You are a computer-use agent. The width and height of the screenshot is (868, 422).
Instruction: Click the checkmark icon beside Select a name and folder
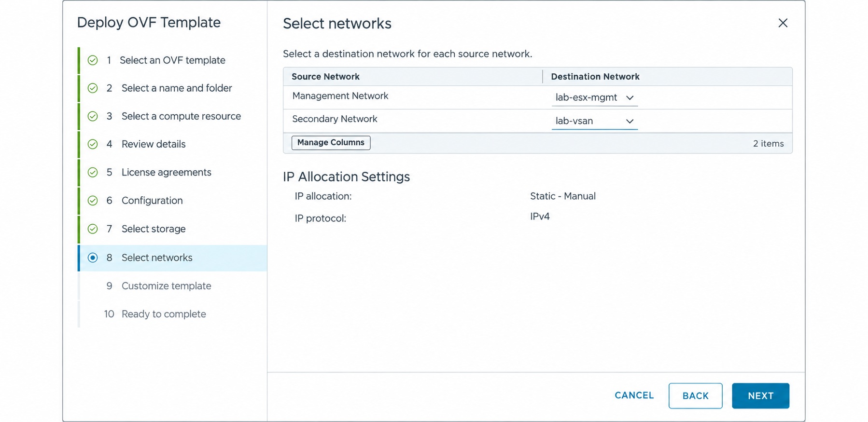(93, 88)
